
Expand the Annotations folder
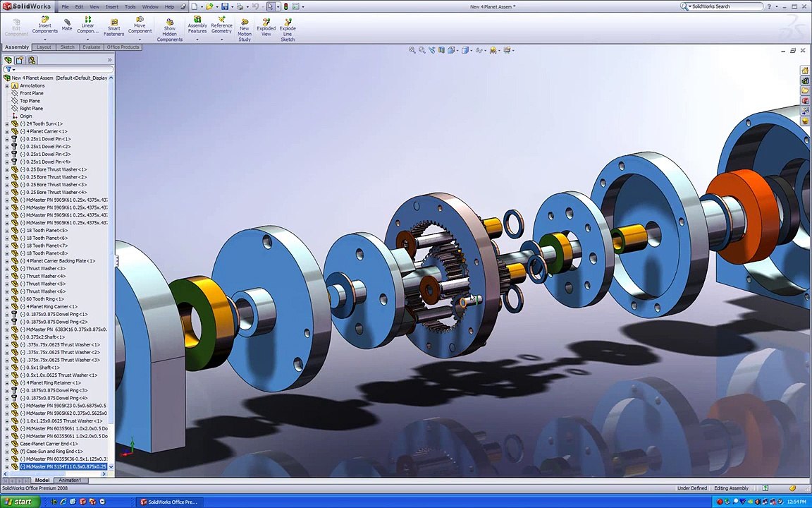[x=7, y=85]
